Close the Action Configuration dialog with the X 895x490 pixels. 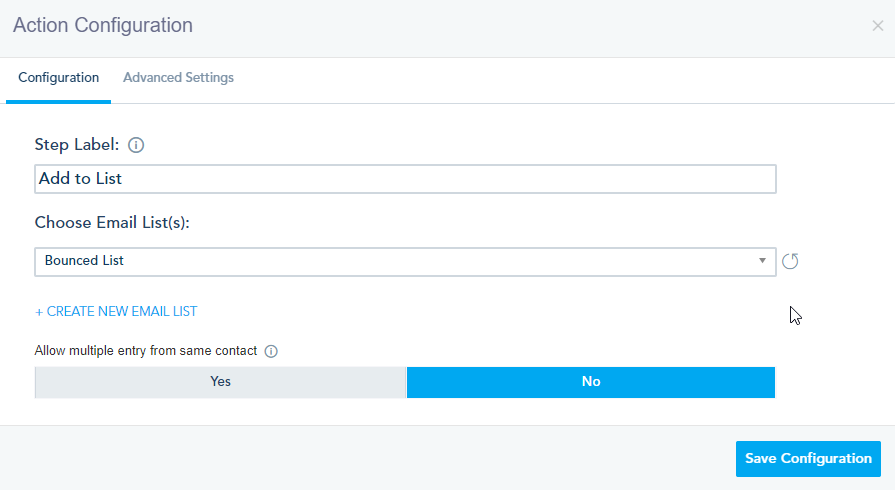pos(877,26)
